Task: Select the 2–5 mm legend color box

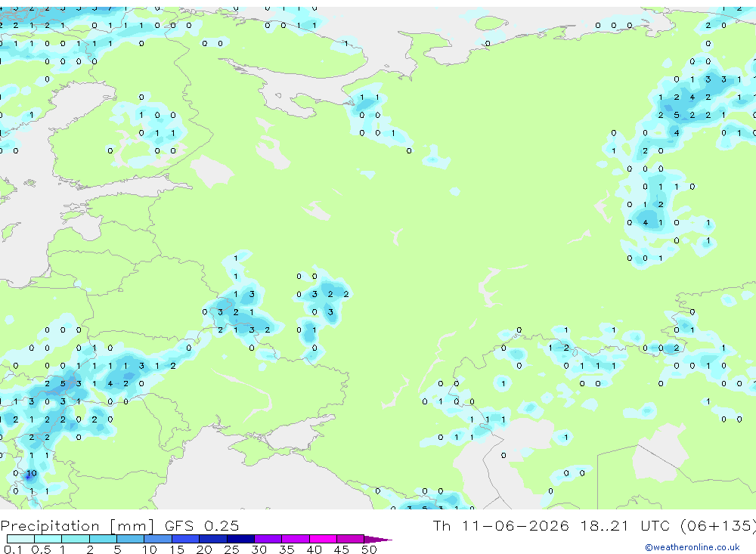Action: [103, 539]
